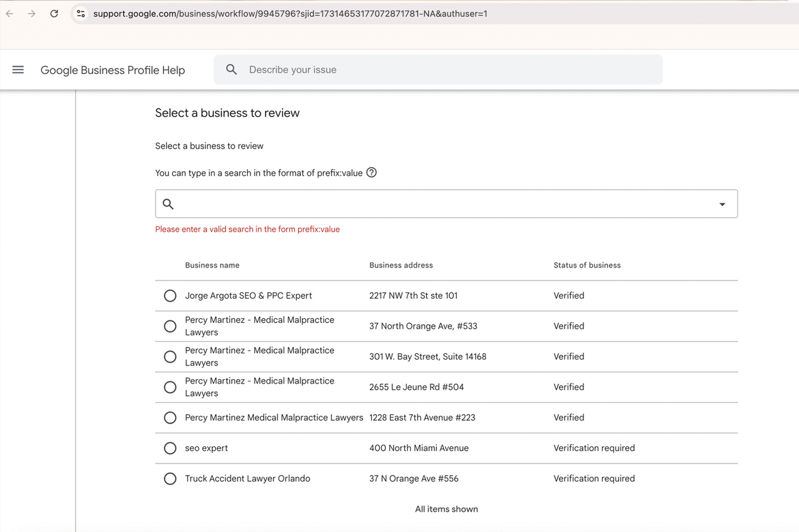Click address 2655 Le Jeune Rd #504
The width and height of the screenshot is (799, 532).
[416, 387]
